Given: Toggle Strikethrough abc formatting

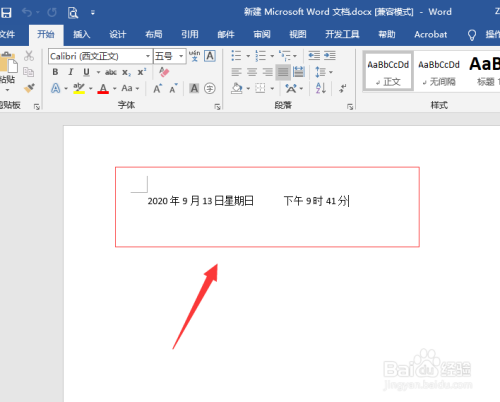Looking at the screenshot, I should tap(111, 72).
